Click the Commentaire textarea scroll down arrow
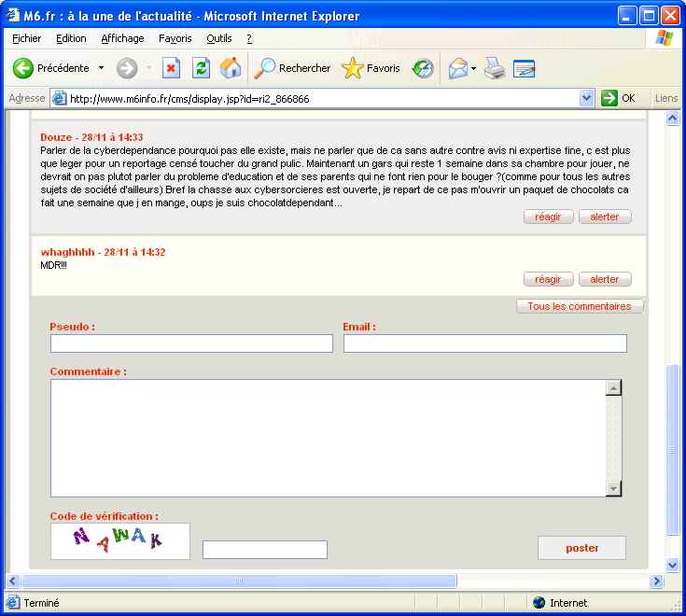686x616 pixels. pyautogui.click(x=613, y=489)
